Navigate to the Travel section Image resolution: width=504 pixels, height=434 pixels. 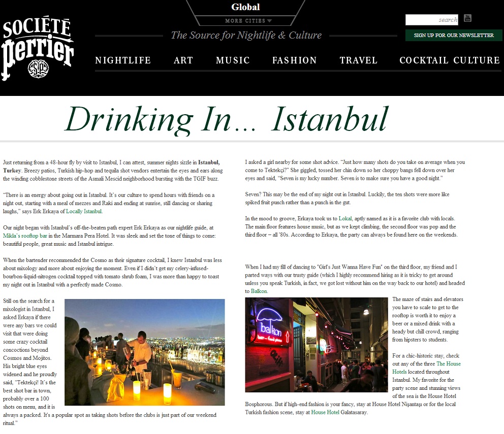(x=358, y=60)
